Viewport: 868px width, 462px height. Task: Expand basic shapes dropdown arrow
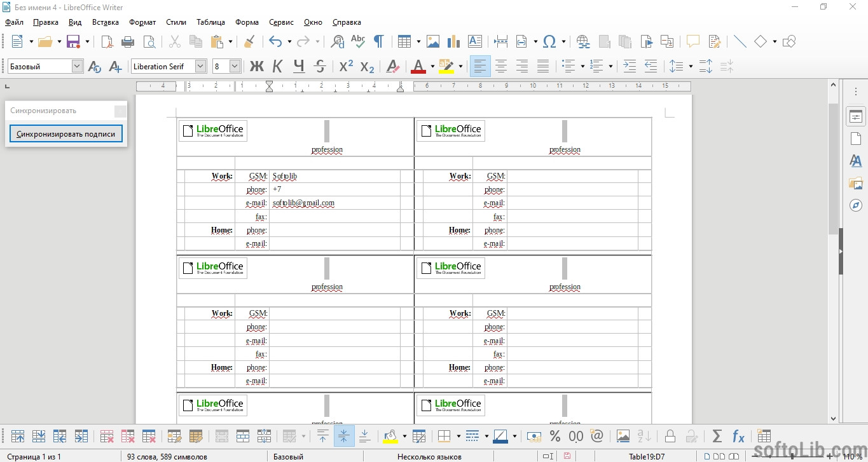(x=775, y=42)
